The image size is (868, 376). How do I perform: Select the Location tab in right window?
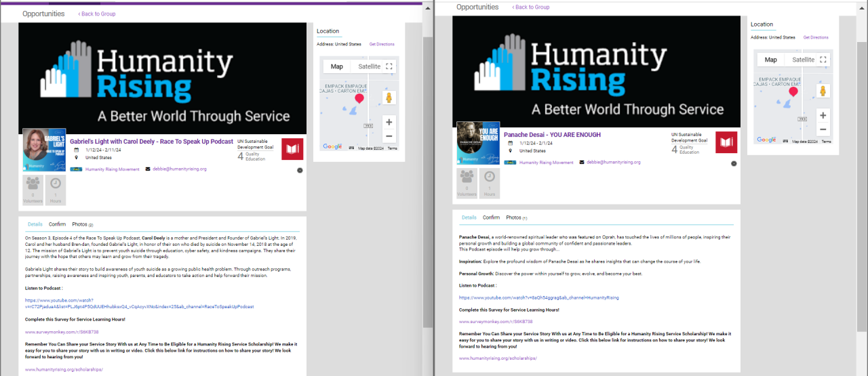pos(762,24)
